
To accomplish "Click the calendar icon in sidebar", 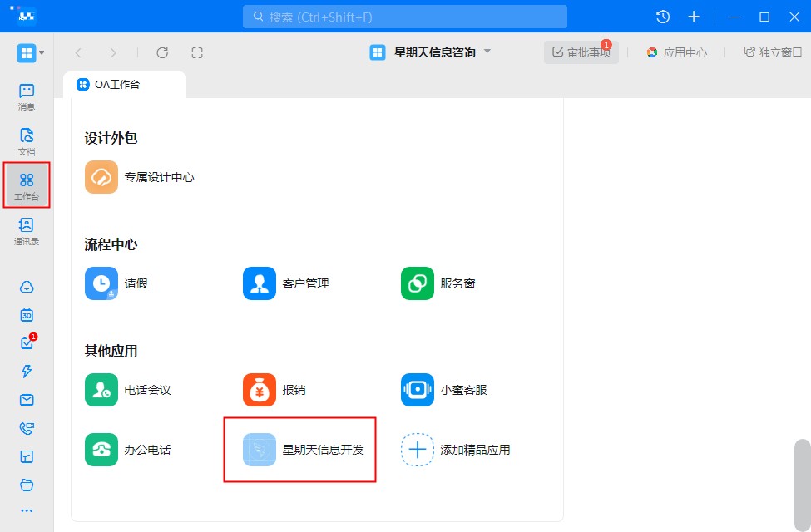I will (x=27, y=315).
